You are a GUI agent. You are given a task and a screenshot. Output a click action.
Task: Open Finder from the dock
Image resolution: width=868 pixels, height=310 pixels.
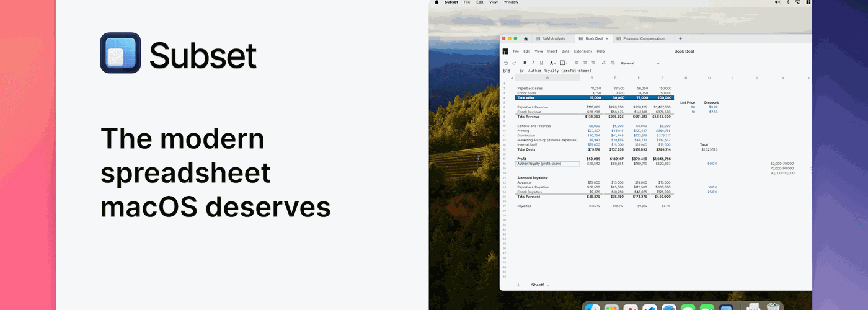coord(593,308)
